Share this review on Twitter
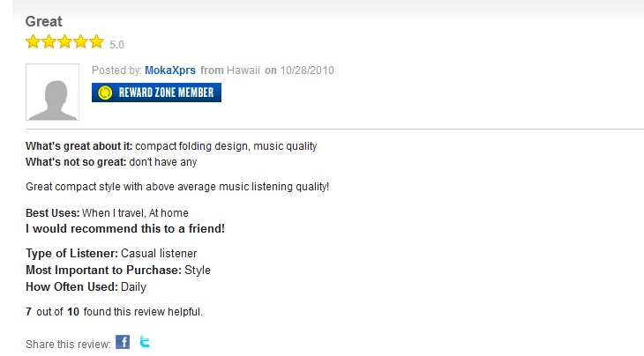The image size is (644, 356). click(x=145, y=342)
